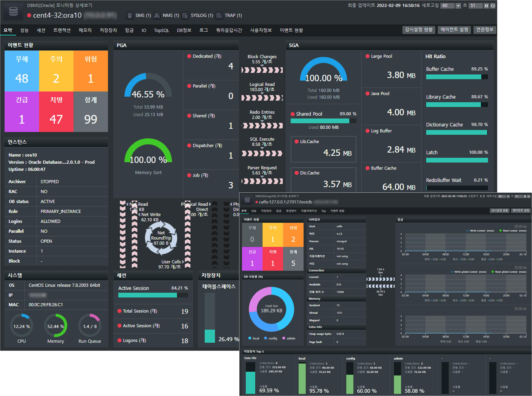
Task: Open grid view of Write global Locked chart
Action: [x=516, y=267]
